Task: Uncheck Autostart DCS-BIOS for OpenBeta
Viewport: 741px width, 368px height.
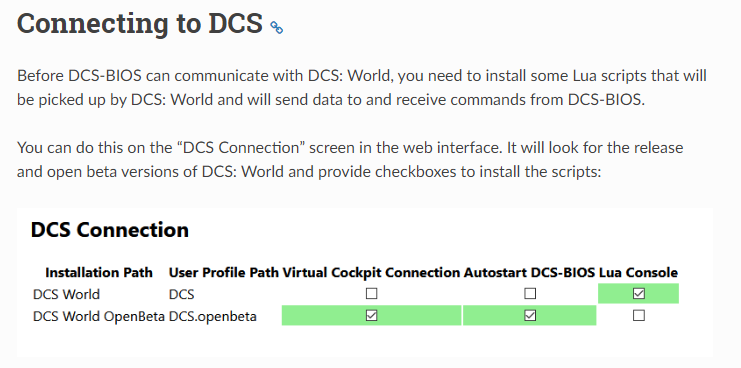Action: point(530,315)
